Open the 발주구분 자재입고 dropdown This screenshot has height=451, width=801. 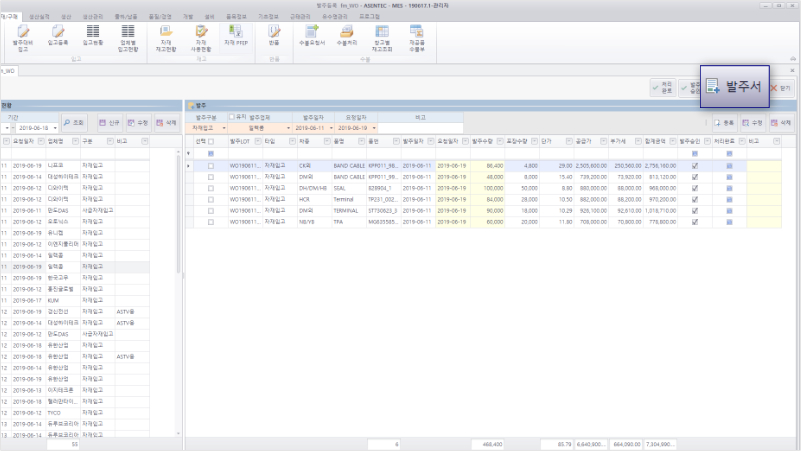tap(224, 128)
